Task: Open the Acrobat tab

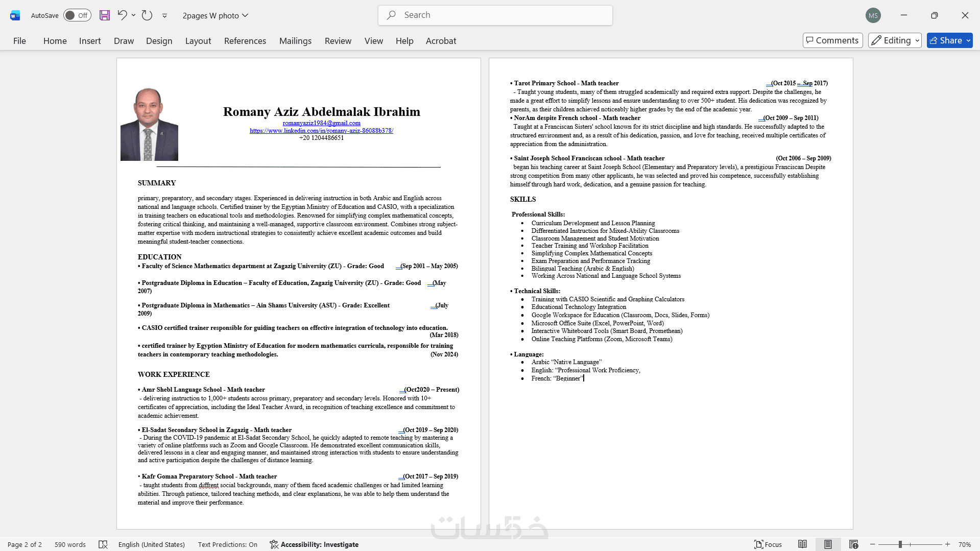Action: (x=441, y=41)
